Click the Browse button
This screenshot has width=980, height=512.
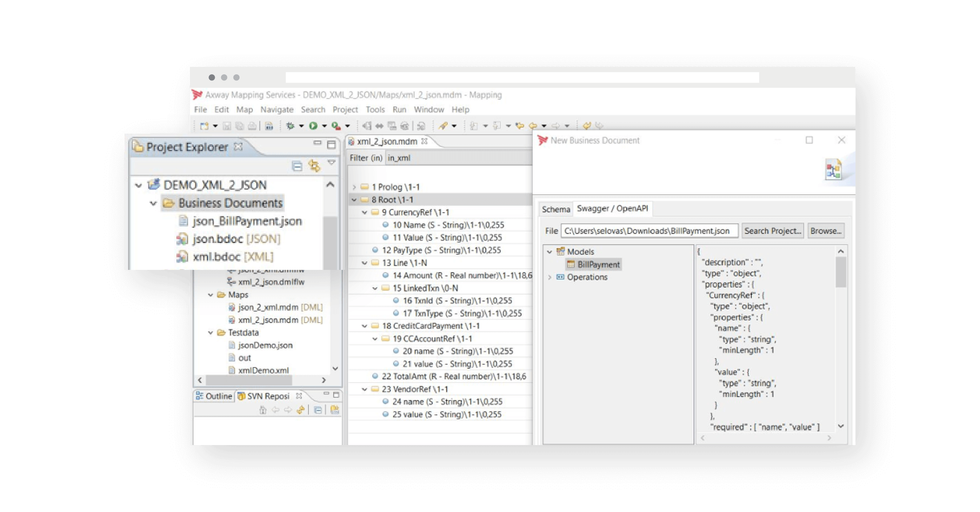coord(826,231)
